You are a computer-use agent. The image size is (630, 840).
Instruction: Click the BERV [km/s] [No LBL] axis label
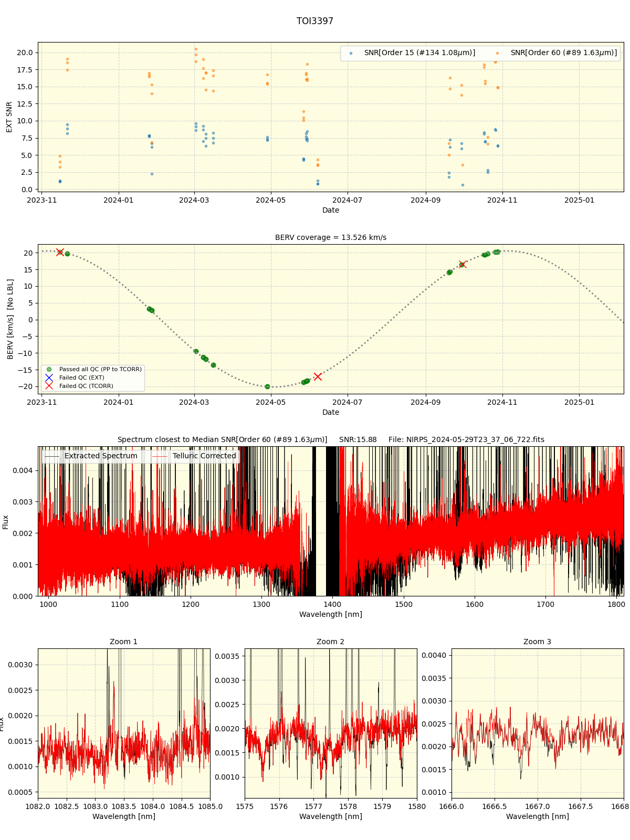click(10, 319)
